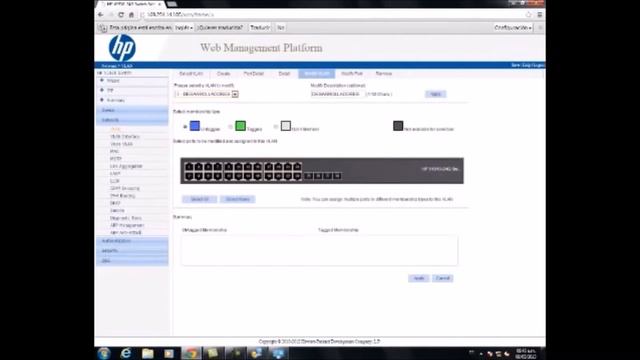Click the fifth port in top row

(x=229, y=167)
